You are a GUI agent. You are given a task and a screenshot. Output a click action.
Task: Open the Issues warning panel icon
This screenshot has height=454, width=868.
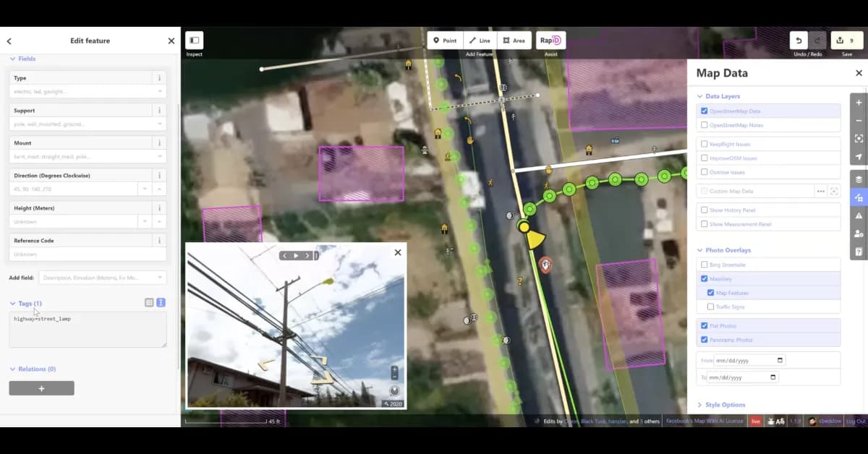click(858, 215)
